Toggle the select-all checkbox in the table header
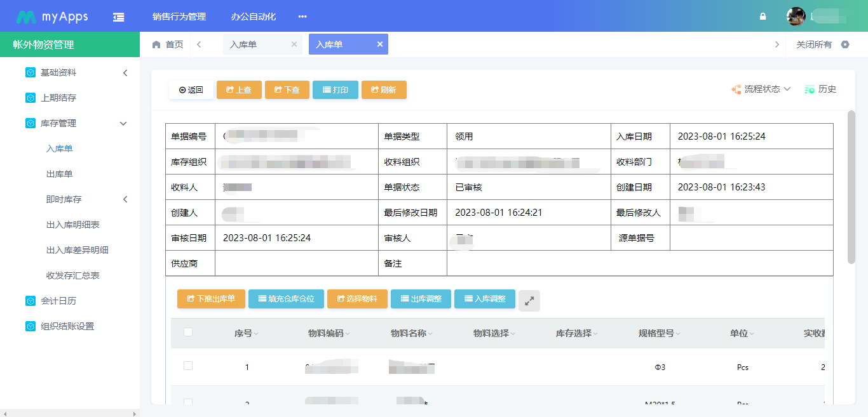 188,333
